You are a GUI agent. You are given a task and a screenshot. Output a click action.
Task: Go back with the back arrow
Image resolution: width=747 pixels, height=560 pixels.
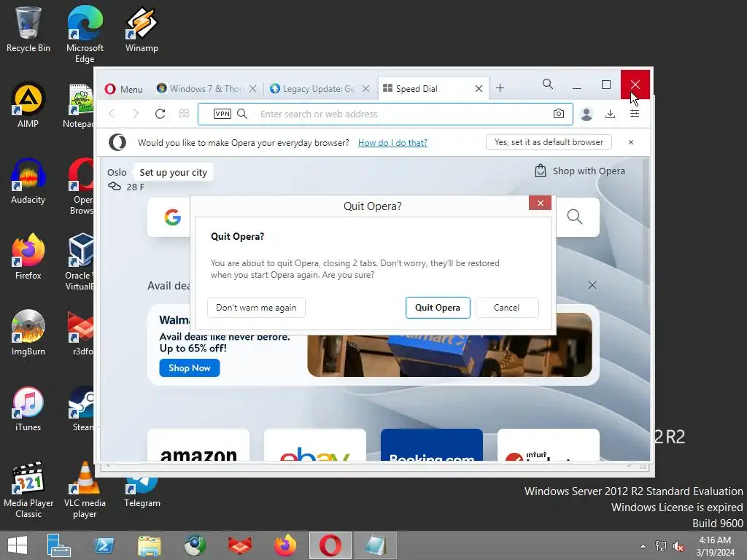coord(112,114)
